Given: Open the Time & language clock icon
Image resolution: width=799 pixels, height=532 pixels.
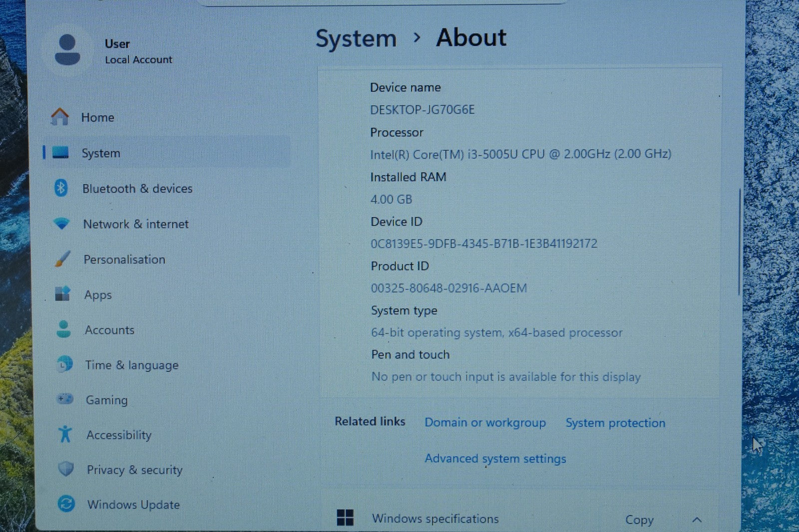Looking at the screenshot, I should 61,365.
